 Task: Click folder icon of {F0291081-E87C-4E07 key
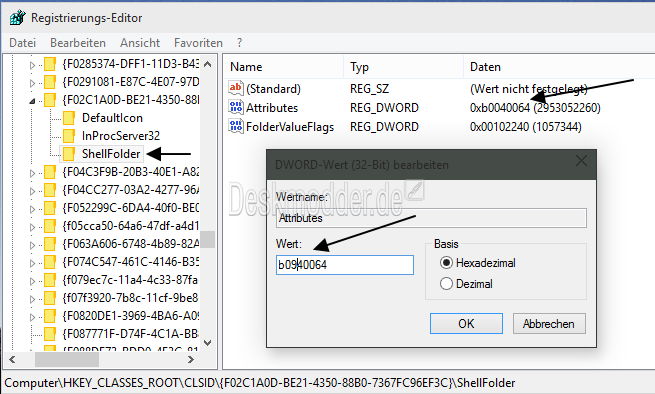[x=50, y=82]
